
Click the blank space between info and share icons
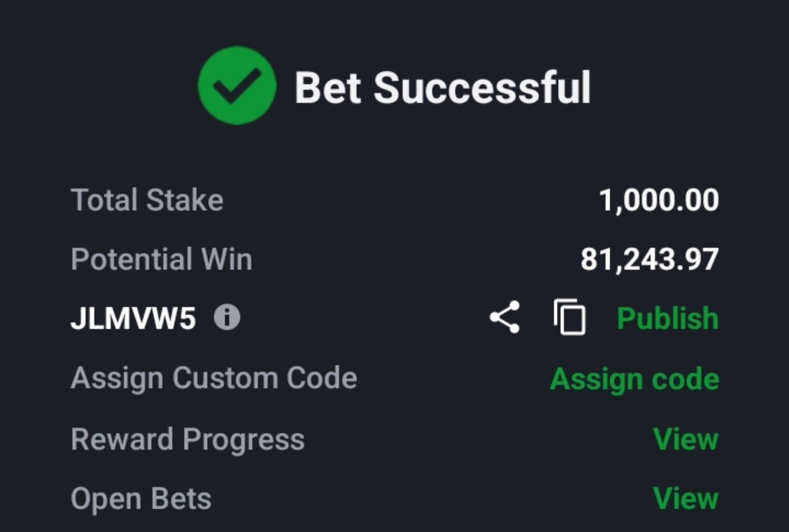click(x=365, y=318)
